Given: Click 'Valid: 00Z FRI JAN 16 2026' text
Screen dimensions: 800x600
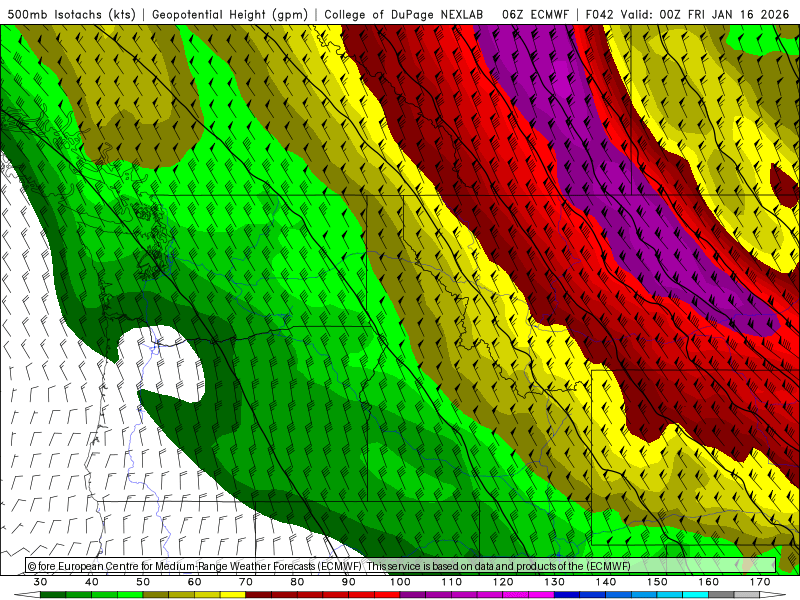Looking at the screenshot, I should click(x=705, y=15).
